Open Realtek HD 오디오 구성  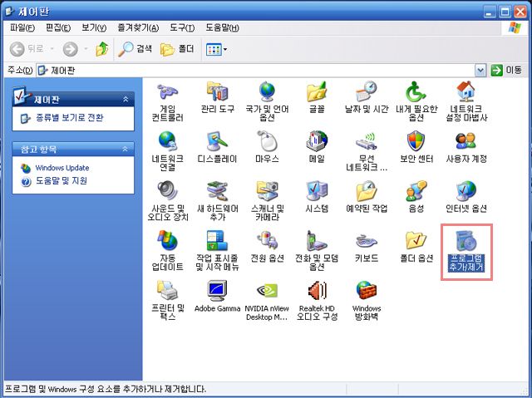(317, 300)
